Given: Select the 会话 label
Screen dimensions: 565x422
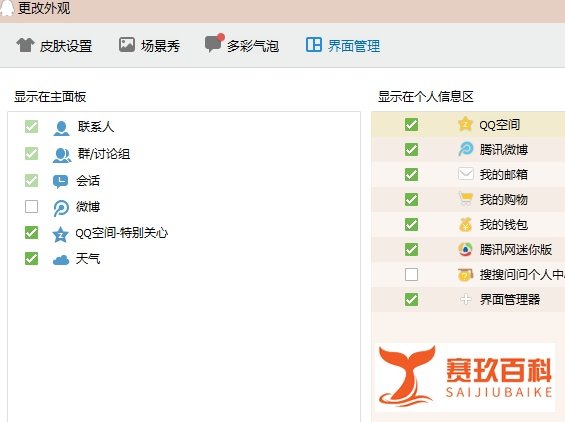Looking at the screenshot, I should (88, 180).
